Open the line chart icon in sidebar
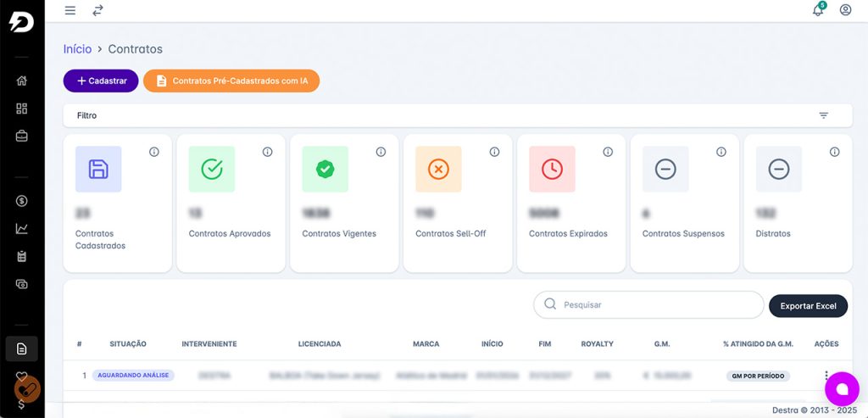868x418 pixels. coord(22,228)
